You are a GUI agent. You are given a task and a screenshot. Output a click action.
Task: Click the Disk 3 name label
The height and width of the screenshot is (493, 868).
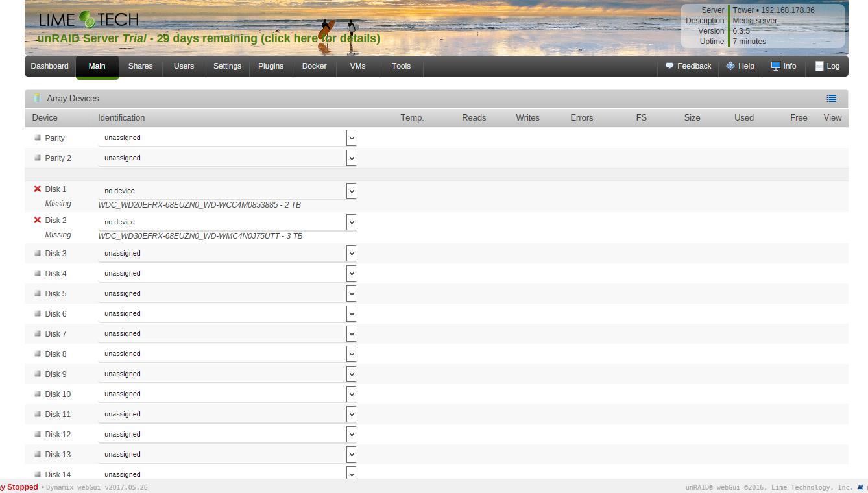click(56, 254)
